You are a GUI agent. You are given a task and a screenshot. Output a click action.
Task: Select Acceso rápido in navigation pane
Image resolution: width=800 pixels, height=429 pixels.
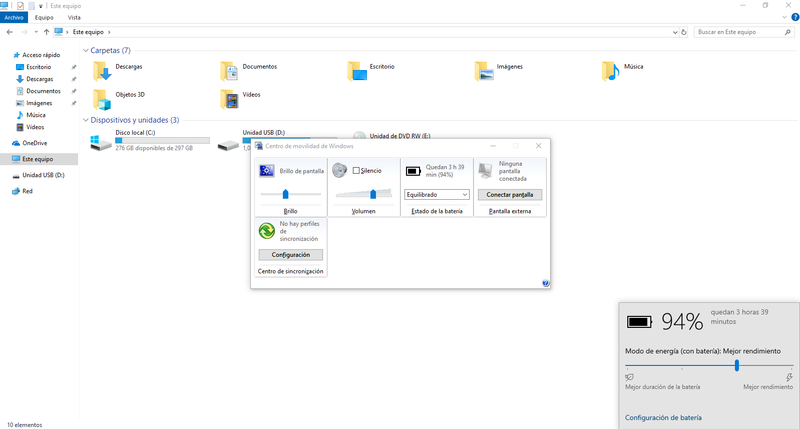click(41, 55)
